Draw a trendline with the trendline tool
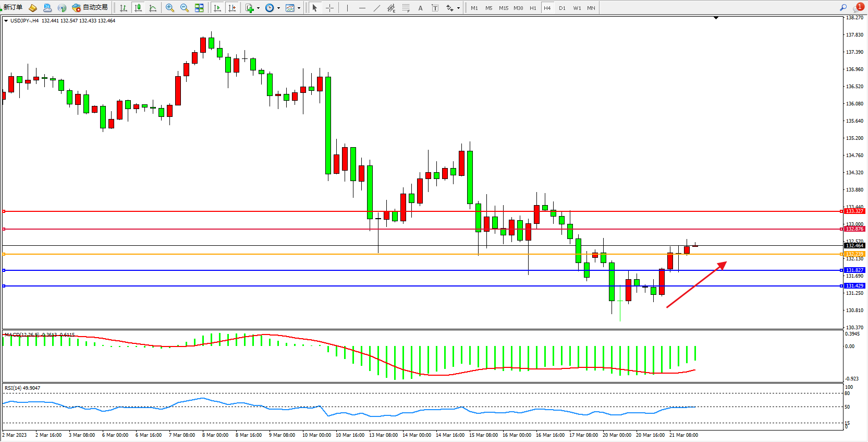 click(x=376, y=8)
